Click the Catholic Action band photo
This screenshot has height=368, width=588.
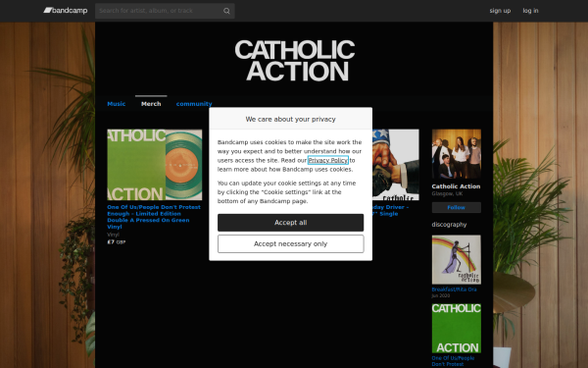[x=457, y=154]
